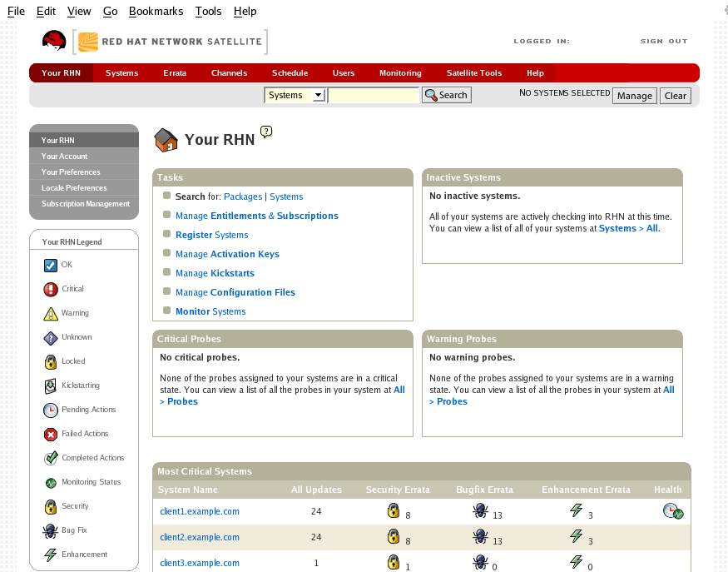Click the Packages search link

coord(243,196)
